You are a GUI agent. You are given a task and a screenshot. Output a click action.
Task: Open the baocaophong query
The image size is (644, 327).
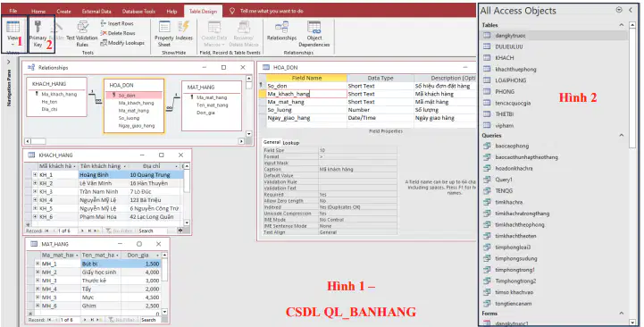[512, 146]
